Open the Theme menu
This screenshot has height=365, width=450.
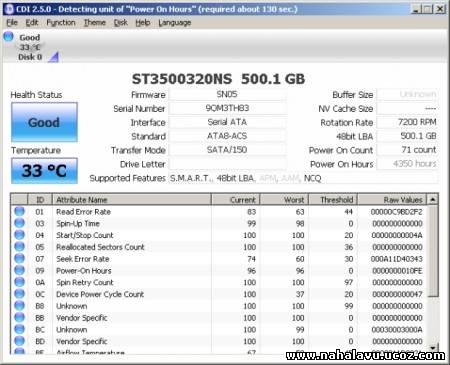95,23
